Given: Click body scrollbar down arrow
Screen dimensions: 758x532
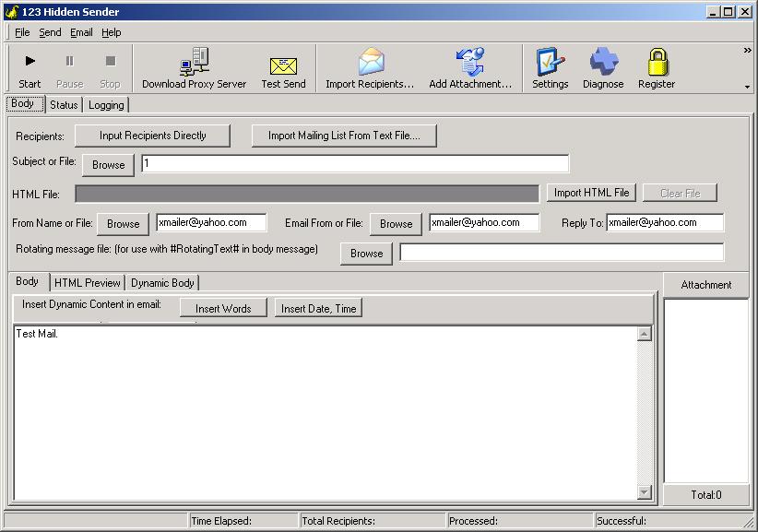Looking at the screenshot, I should coord(644,492).
